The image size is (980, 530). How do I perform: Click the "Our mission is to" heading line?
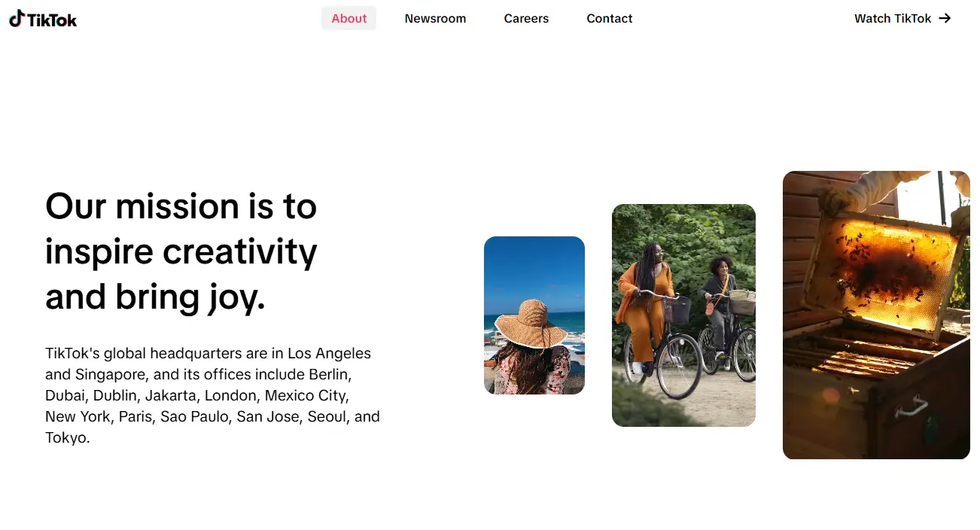pos(181,206)
